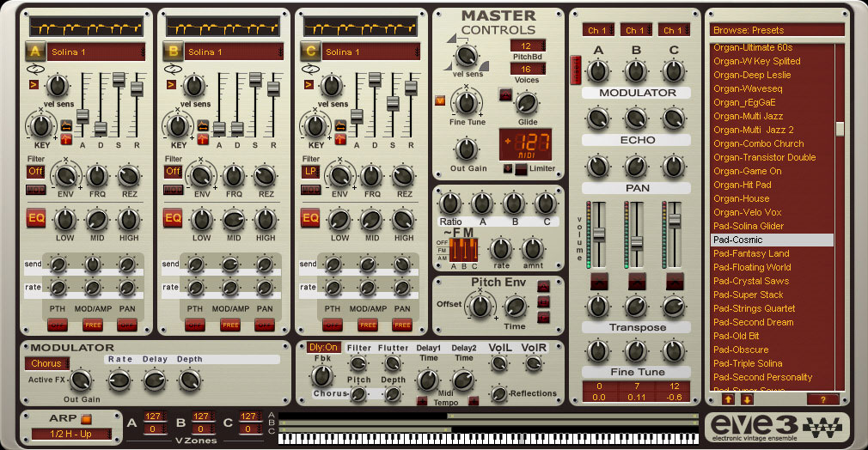
Task: Click the red button under volume fader C
Action: [x=675, y=281]
